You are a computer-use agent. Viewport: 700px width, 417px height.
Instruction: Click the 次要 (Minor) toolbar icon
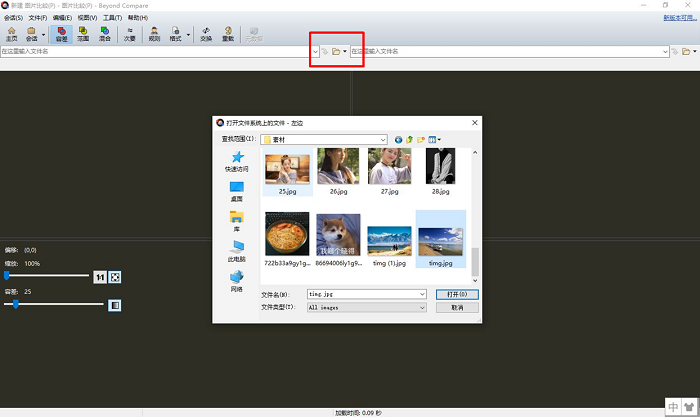coord(129,34)
